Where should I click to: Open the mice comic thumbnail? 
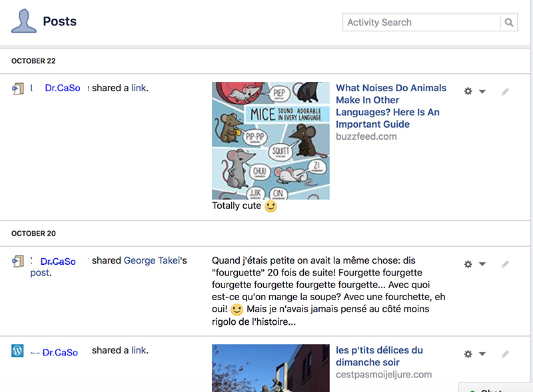(270, 140)
